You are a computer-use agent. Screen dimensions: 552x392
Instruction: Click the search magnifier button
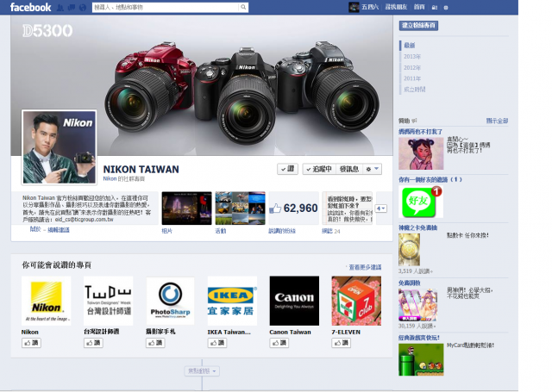point(243,7)
